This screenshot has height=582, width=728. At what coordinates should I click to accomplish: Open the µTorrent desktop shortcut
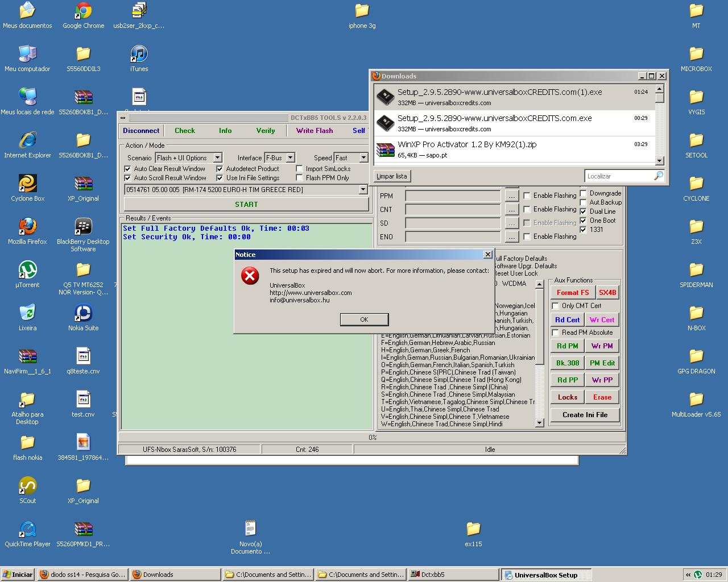[27, 275]
